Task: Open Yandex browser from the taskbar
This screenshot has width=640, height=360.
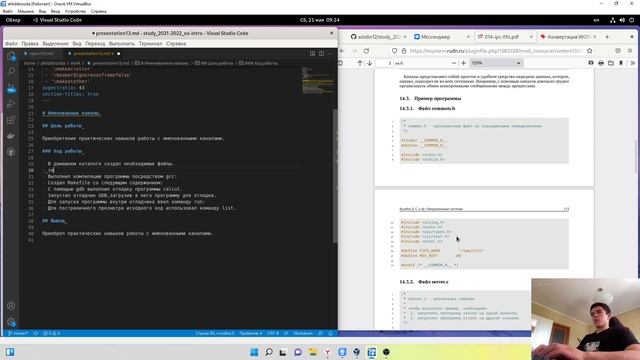Action: coord(327,352)
